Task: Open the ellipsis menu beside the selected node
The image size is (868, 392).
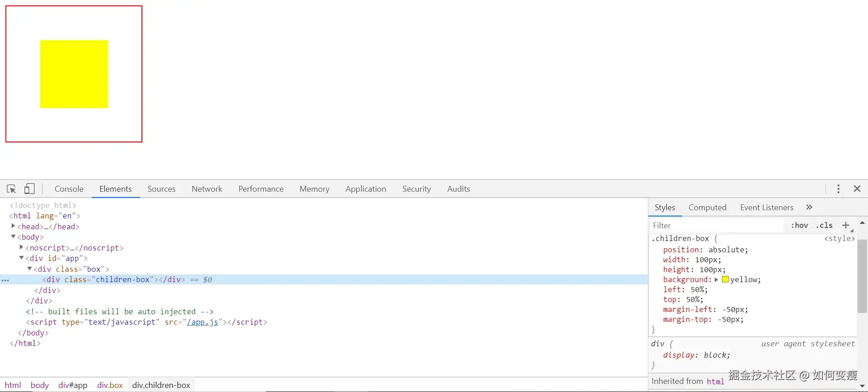Action: (x=5, y=280)
